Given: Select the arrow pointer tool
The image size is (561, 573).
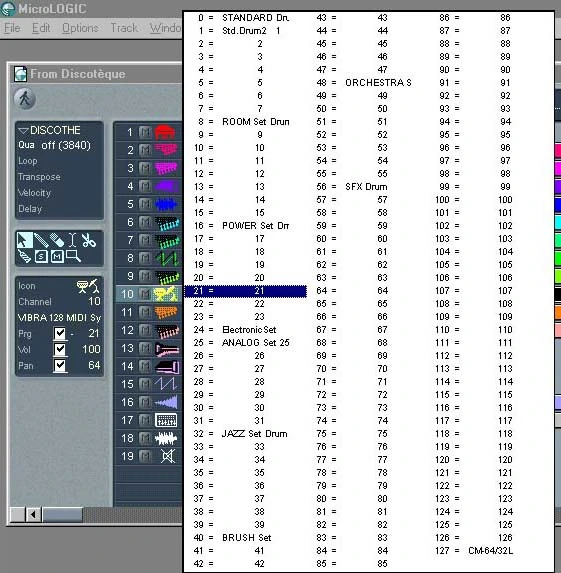Looking at the screenshot, I should (25, 240).
